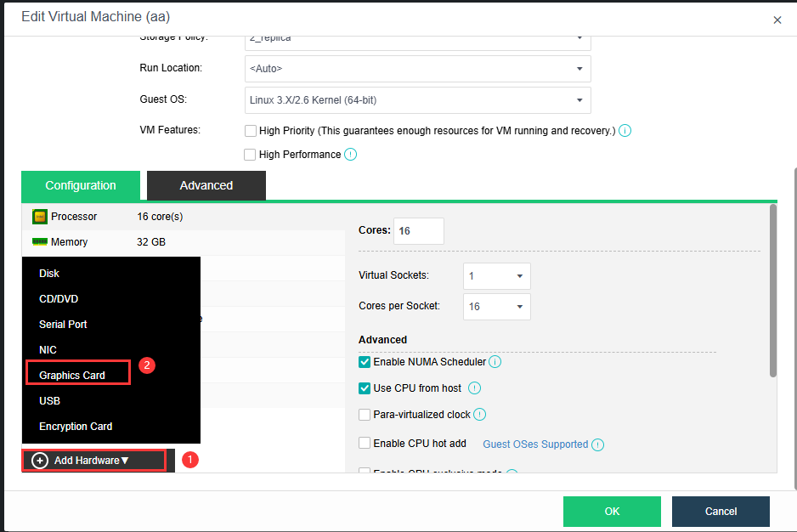The image size is (797, 532).
Task: Expand the Run Location dropdown
Action: [x=417, y=69]
